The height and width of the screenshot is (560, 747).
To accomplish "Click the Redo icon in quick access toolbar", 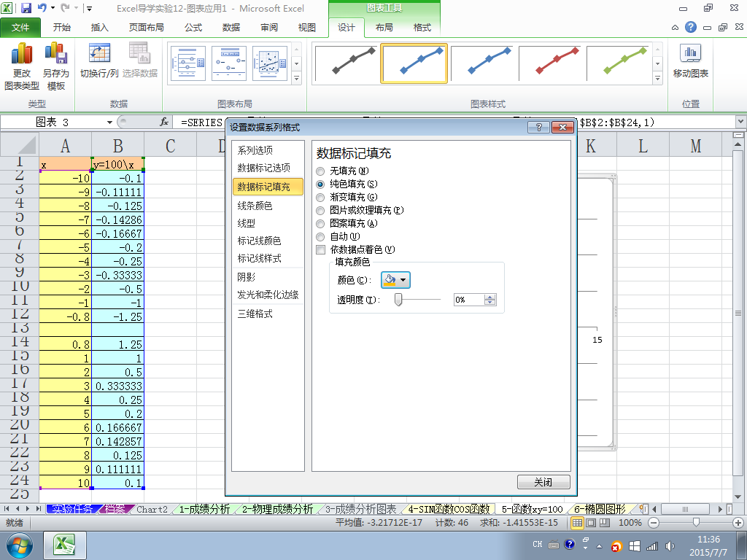I will 65,8.
